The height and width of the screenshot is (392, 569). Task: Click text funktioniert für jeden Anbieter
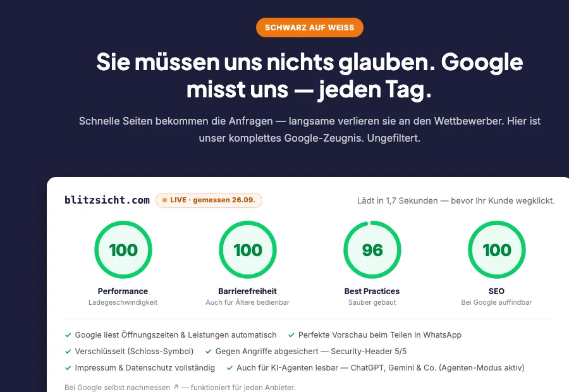tap(243, 388)
